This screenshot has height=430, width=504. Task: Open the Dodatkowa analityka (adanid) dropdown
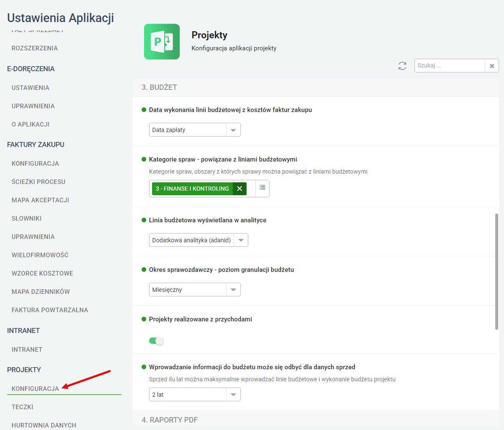[x=199, y=240]
